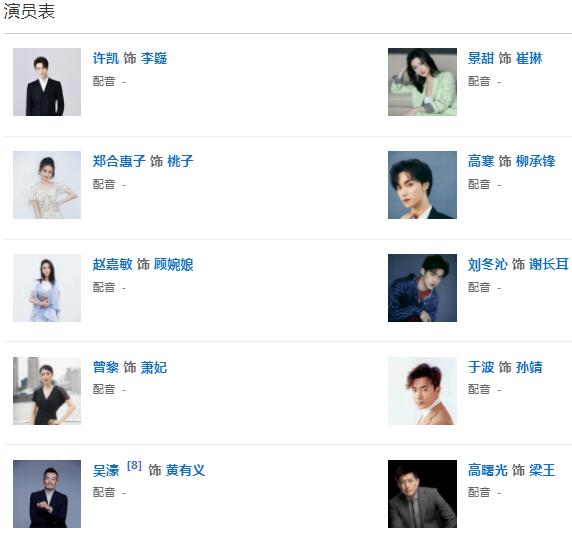Click the 刘冬沁 name link

(x=487, y=264)
